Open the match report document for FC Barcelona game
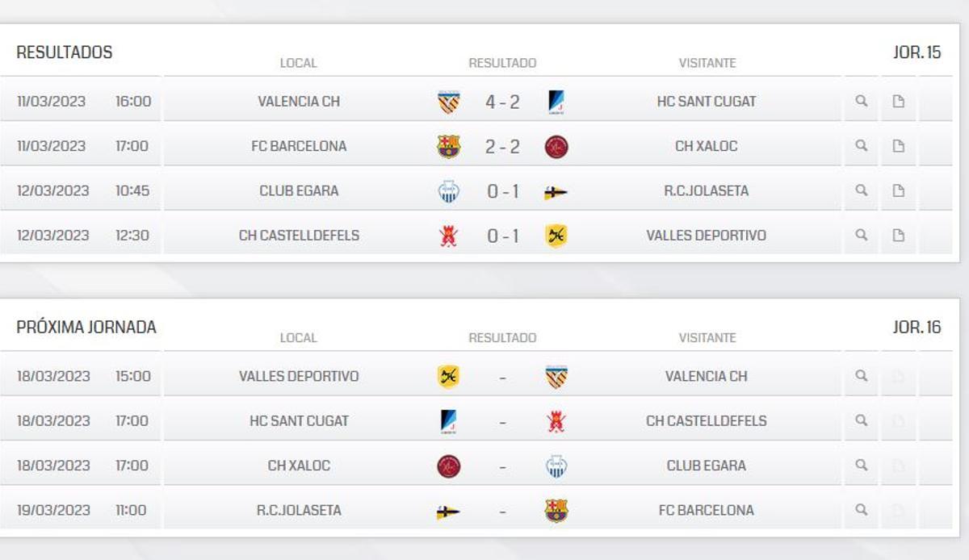969x560 pixels. pyautogui.click(x=898, y=146)
